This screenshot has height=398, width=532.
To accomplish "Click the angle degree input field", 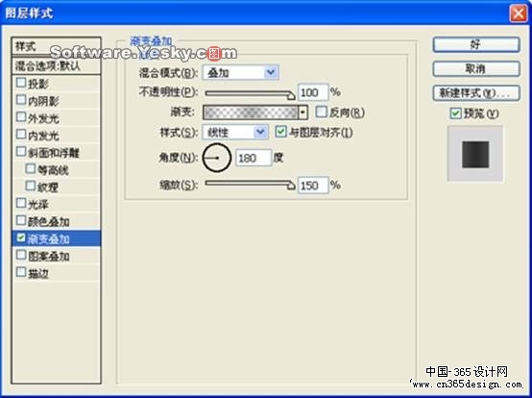I will point(254,158).
